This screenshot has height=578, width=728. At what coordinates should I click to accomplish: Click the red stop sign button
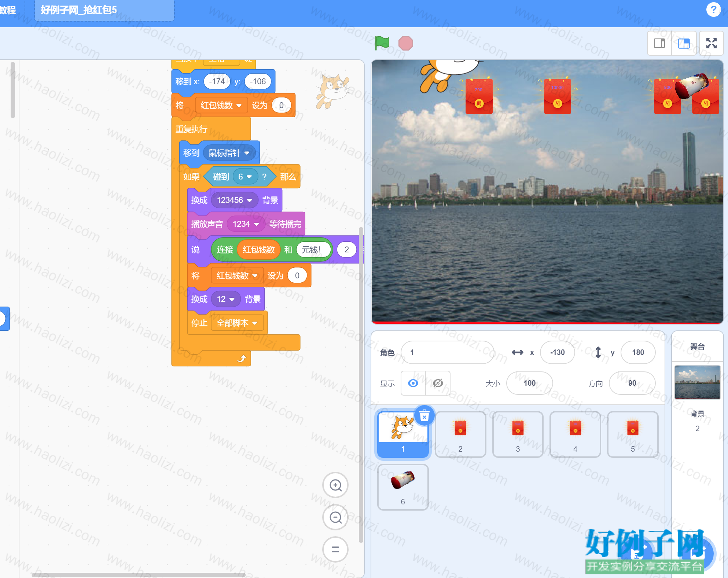click(x=405, y=43)
